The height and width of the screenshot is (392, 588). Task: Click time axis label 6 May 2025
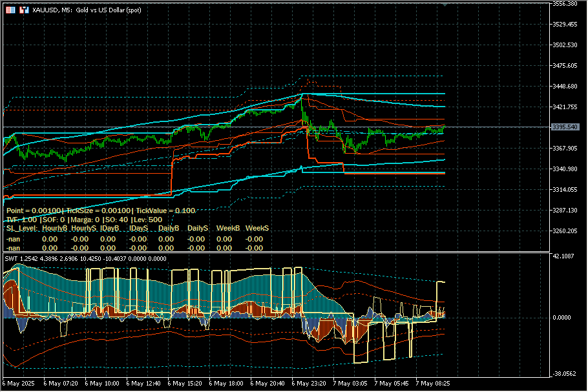[x=18, y=384]
